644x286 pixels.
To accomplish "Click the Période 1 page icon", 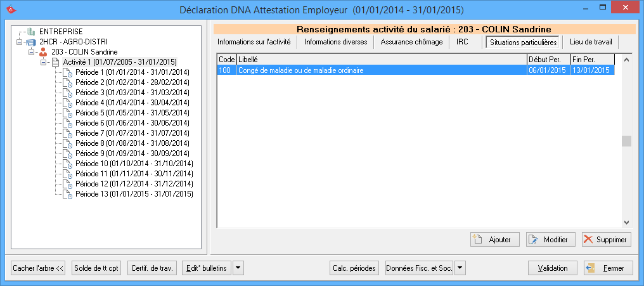I will click(67, 72).
